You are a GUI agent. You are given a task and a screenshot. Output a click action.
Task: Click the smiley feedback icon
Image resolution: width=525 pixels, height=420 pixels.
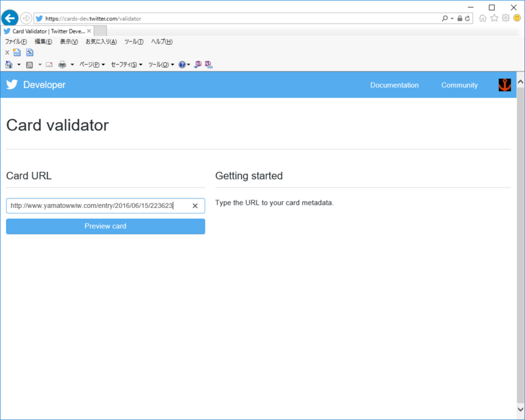(x=517, y=18)
